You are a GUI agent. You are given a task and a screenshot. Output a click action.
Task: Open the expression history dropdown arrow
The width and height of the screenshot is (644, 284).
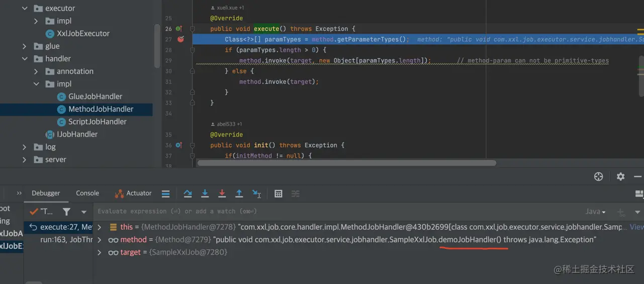click(x=637, y=212)
